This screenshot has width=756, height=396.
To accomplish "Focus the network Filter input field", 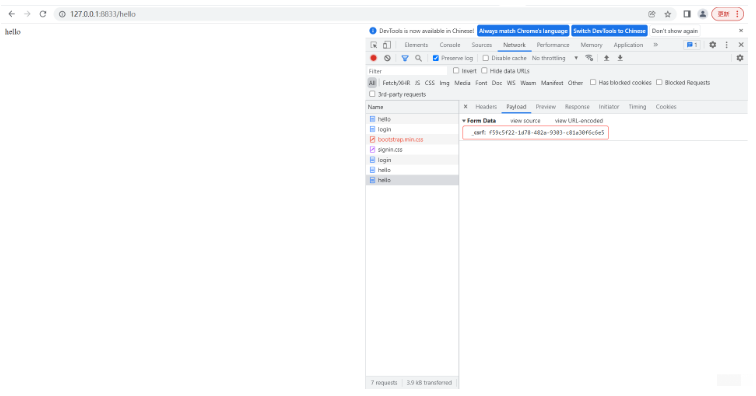I will coord(407,71).
